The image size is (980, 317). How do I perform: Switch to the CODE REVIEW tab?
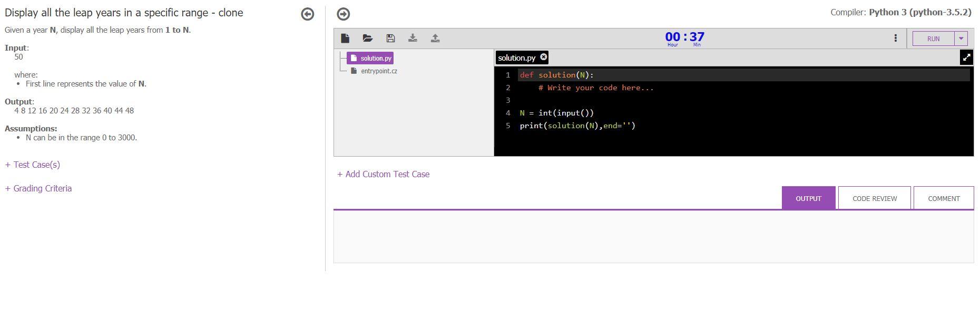[x=875, y=198]
